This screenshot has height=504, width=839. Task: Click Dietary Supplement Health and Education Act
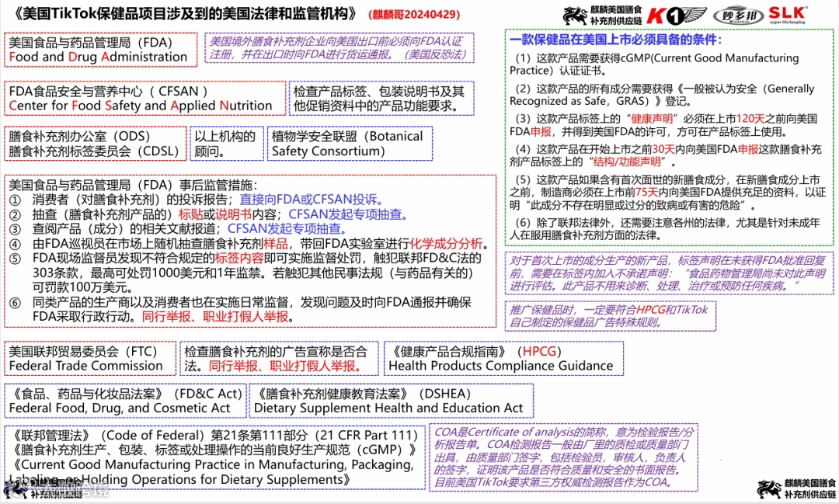tap(388, 408)
